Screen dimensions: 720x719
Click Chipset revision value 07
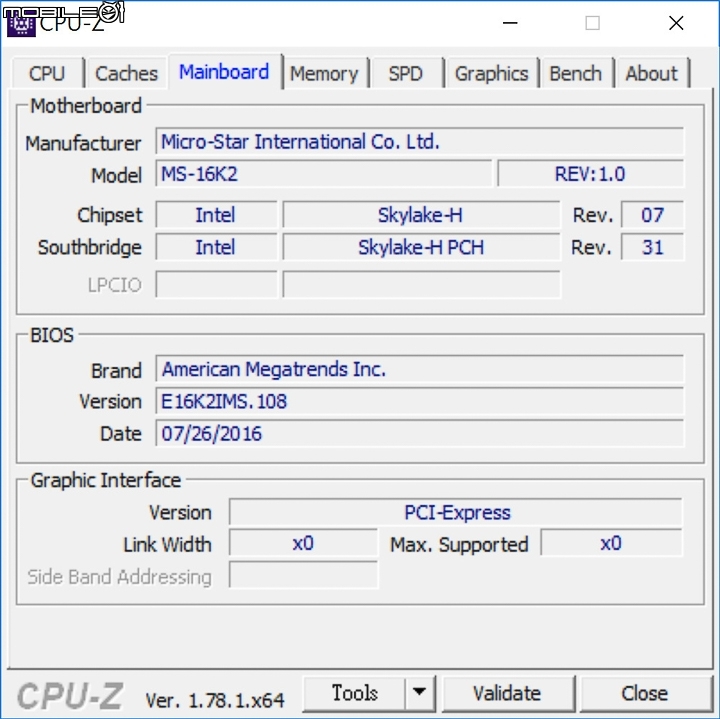tap(652, 215)
